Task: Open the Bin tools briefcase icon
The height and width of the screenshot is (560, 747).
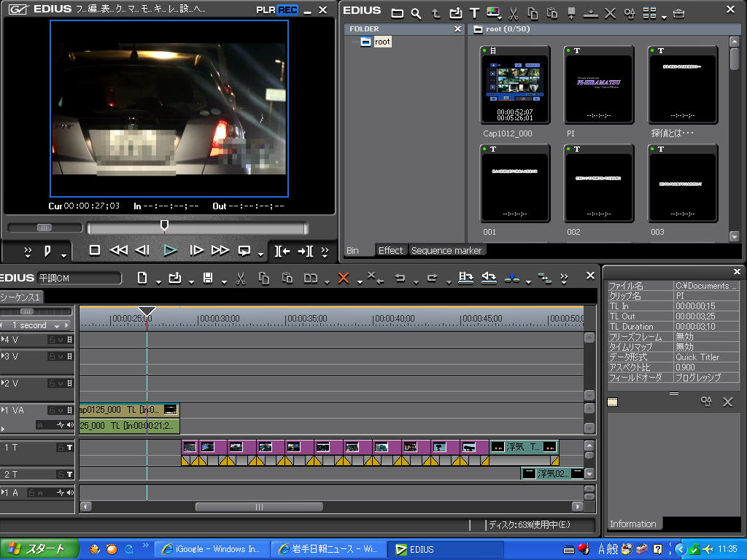Action: point(678,13)
